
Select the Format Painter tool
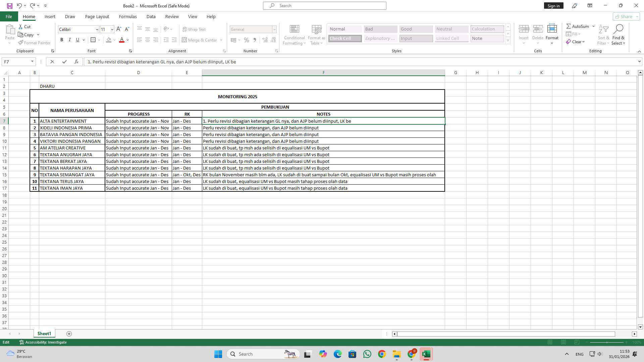(34, 43)
